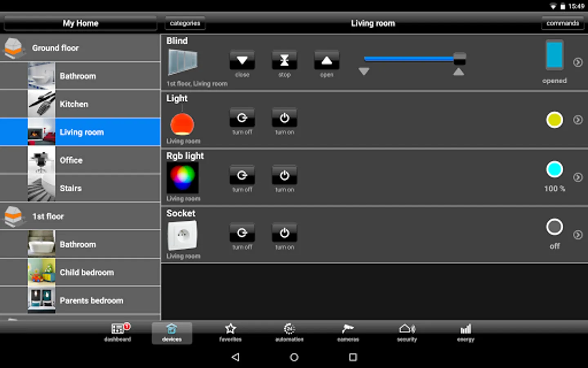Open the commands button
Viewport: 588px width, 368px height.
tap(563, 23)
